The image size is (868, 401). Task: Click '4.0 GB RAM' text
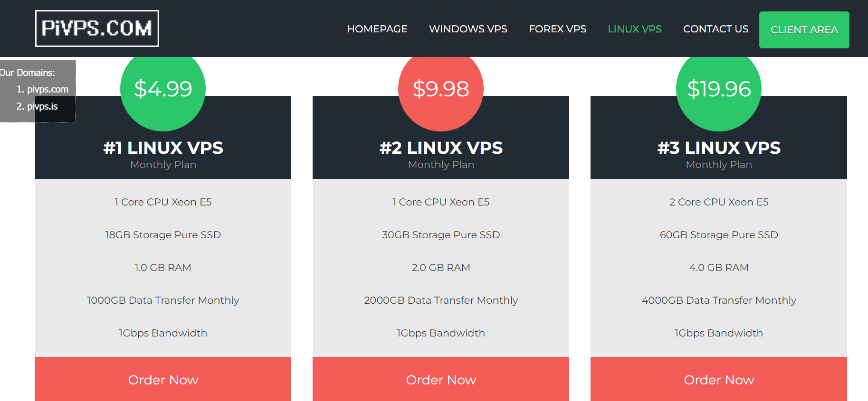click(x=719, y=268)
